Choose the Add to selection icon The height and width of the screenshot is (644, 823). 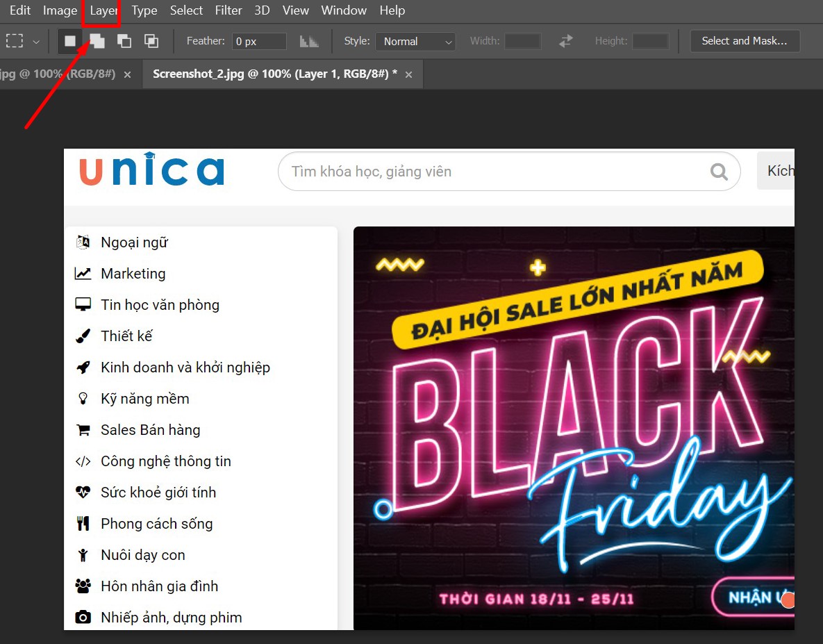tap(97, 41)
